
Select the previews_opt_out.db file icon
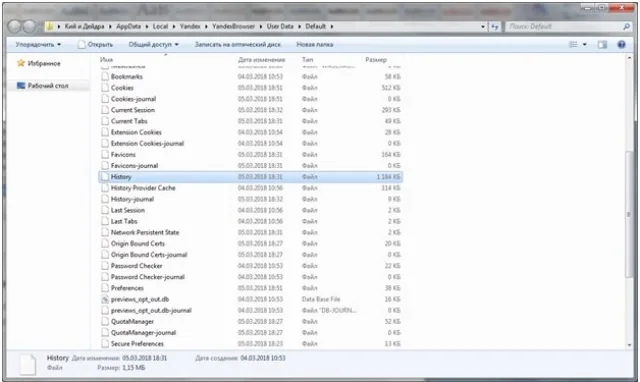click(105, 299)
